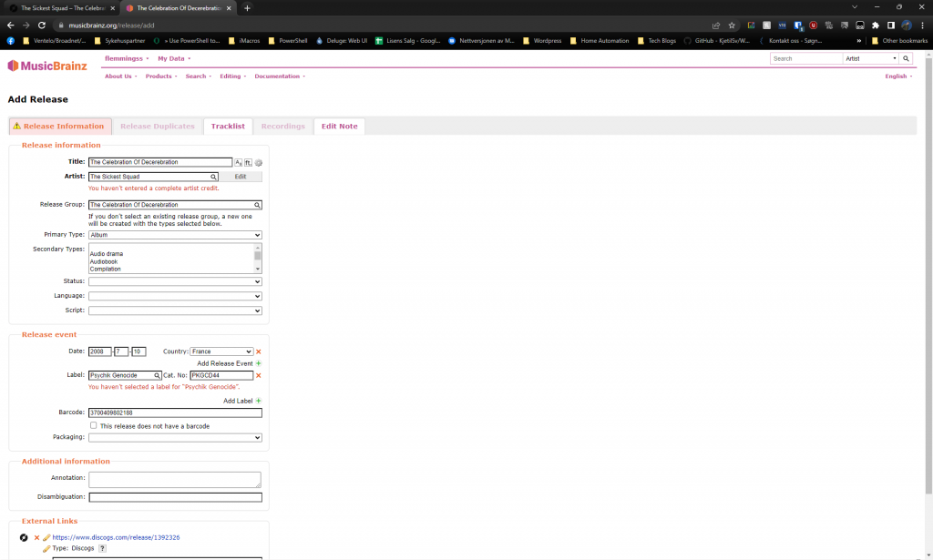
Task: Open the My Data menu
Action: [x=174, y=58]
